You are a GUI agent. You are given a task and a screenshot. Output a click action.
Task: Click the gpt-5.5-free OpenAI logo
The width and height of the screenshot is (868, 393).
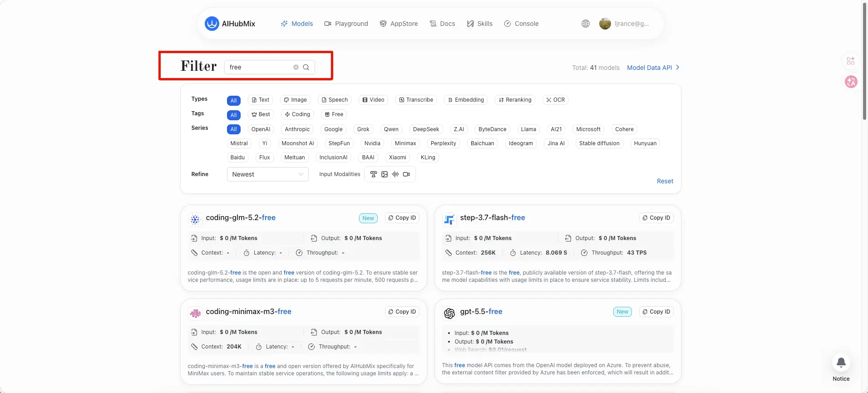449,314
